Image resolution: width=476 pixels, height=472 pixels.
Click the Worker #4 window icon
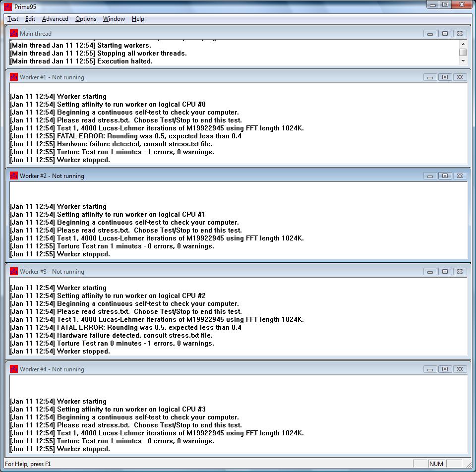pos(14,369)
